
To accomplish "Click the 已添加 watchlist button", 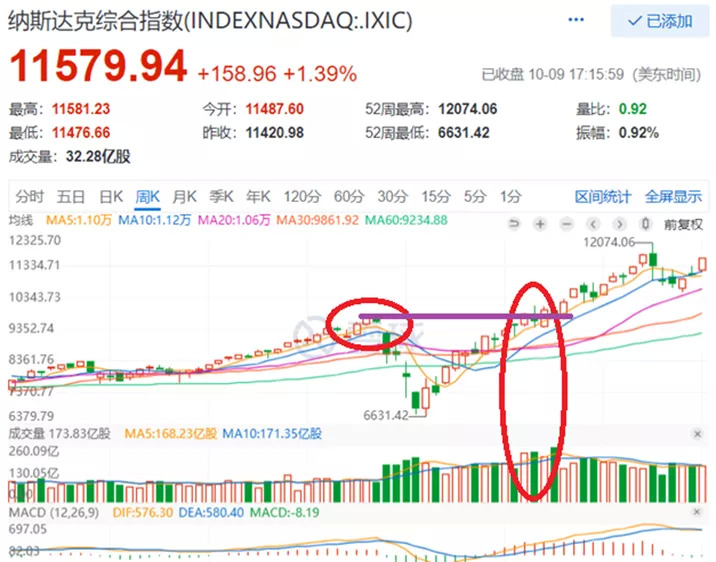I will [660, 21].
